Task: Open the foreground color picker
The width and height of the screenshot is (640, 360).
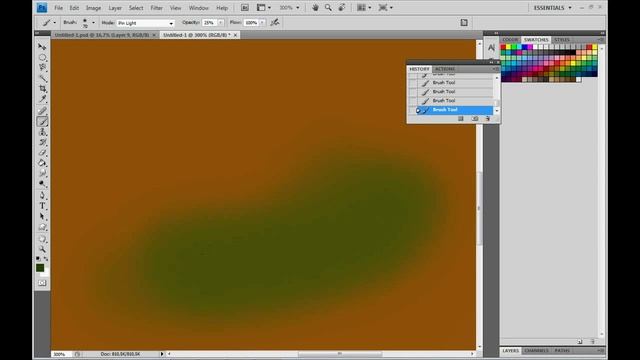Action: coord(40,268)
